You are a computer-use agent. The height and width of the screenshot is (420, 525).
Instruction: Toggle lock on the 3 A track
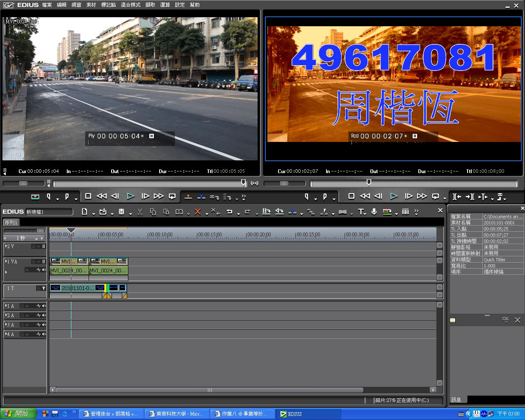click(x=22, y=325)
